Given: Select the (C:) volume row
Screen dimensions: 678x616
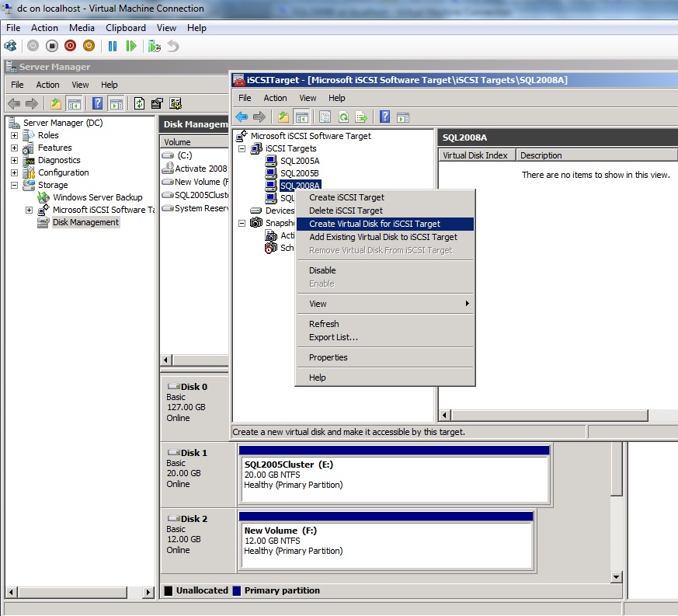Looking at the screenshot, I should (194, 155).
